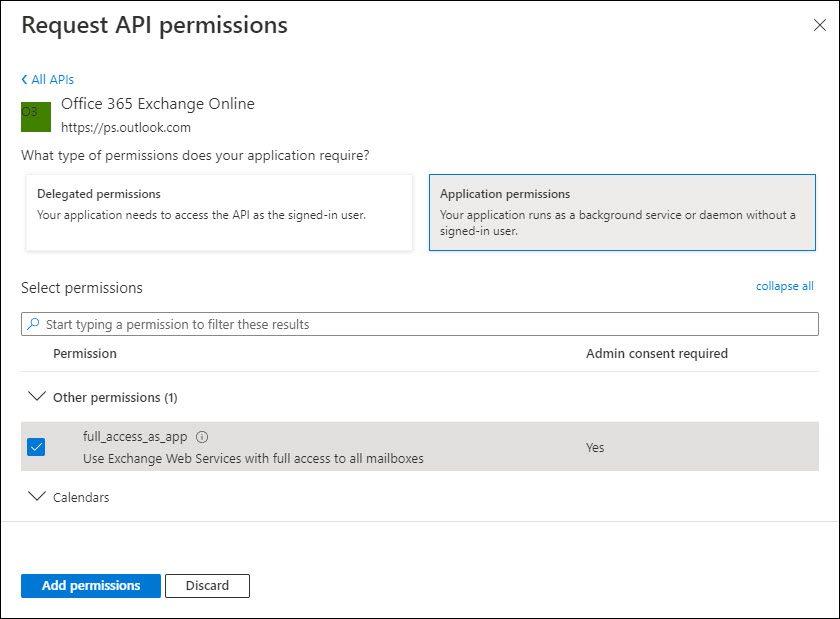Click the Office 365 Exchange Online title
The image size is (840, 619).
tap(158, 104)
